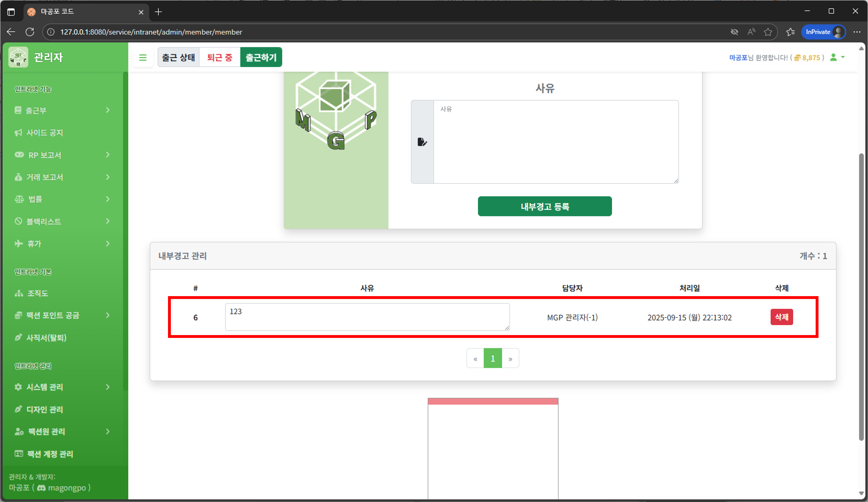Viewport: 868px width, 502px height.
Task: Click the read aloud icon in address bar
Action: click(751, 32)
